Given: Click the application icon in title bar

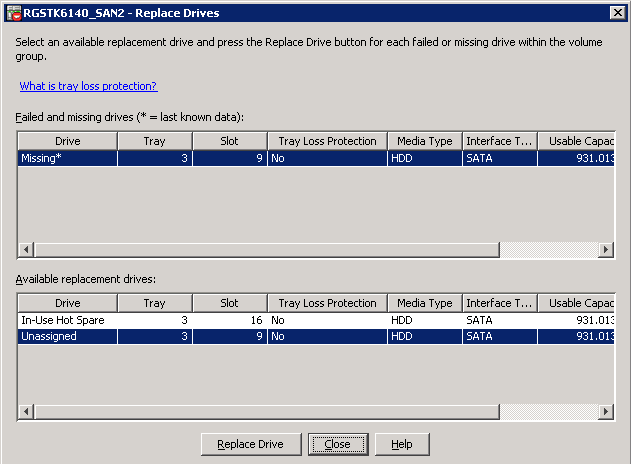Looking at the screenshot, I should [x=12, y=13].
